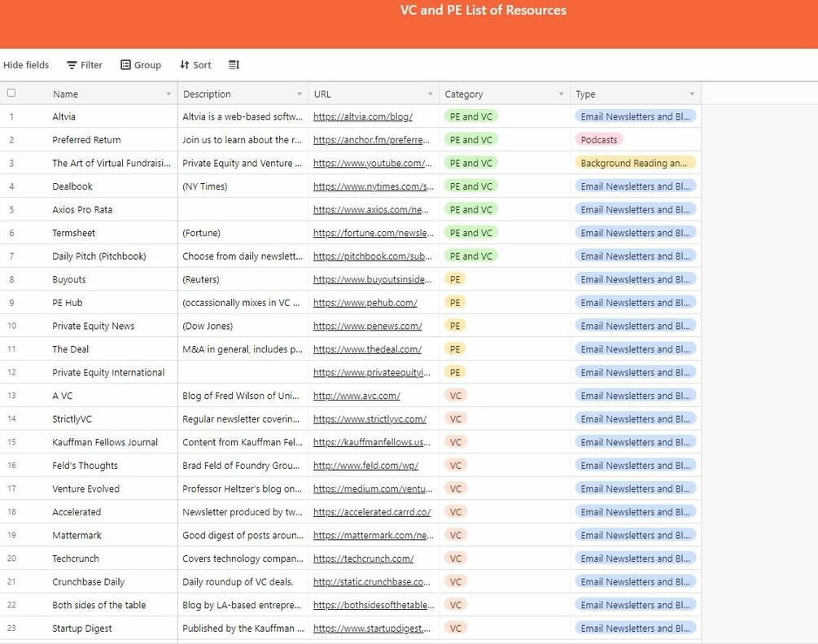Click the Sort arrows icon

click(184, 64)
